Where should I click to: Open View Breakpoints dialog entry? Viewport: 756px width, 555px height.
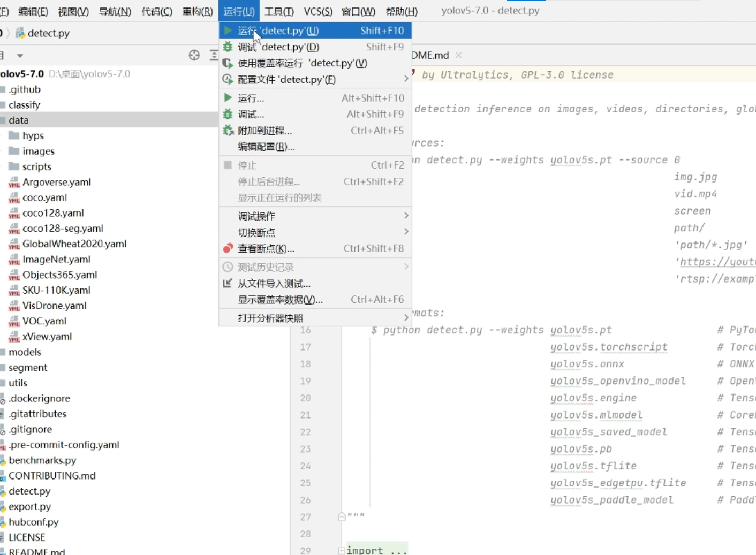[x=315, y=248]
